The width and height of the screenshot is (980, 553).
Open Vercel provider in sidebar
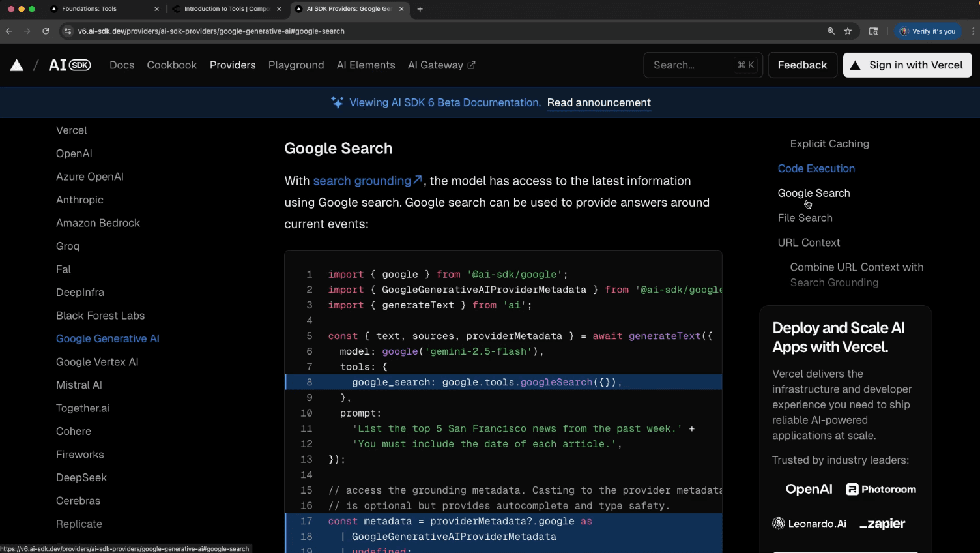point(72,130)
